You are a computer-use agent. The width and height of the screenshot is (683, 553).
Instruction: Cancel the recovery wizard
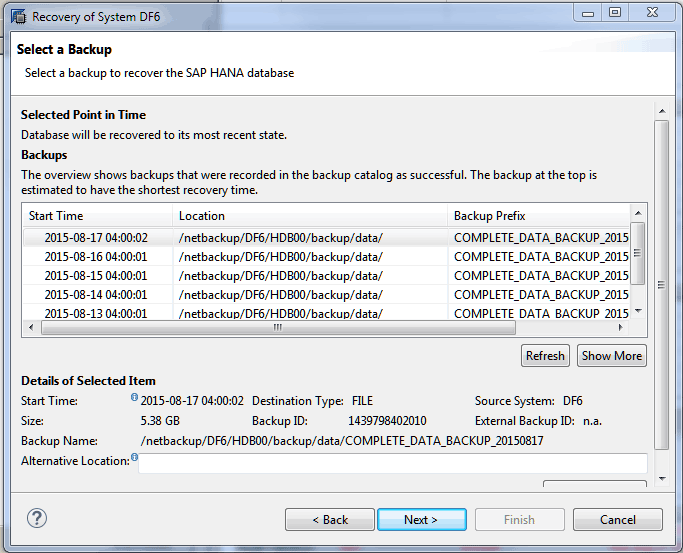pyautogui.click(x=618, y=519)
